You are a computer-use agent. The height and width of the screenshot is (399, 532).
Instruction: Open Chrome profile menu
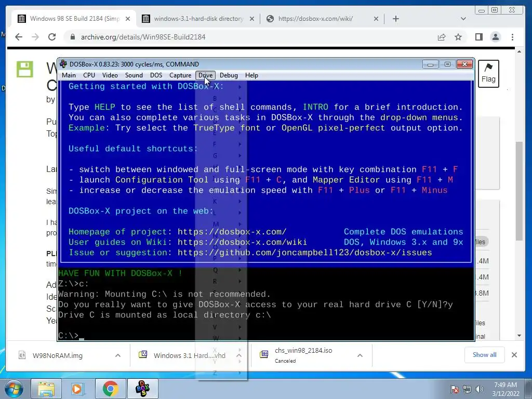coord(496,37)
